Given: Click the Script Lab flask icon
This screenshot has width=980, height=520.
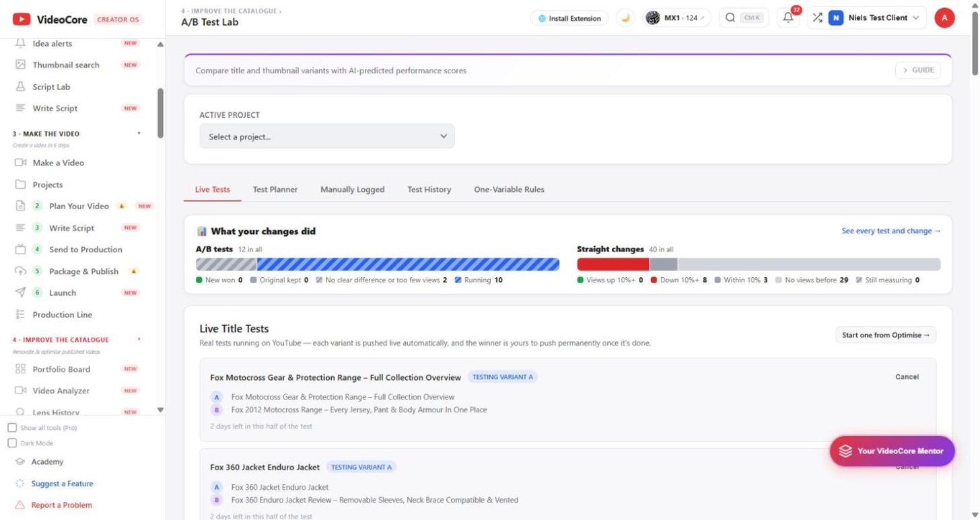Looking at the screenshot, I should pyautogui.click(x=20, y=87).
